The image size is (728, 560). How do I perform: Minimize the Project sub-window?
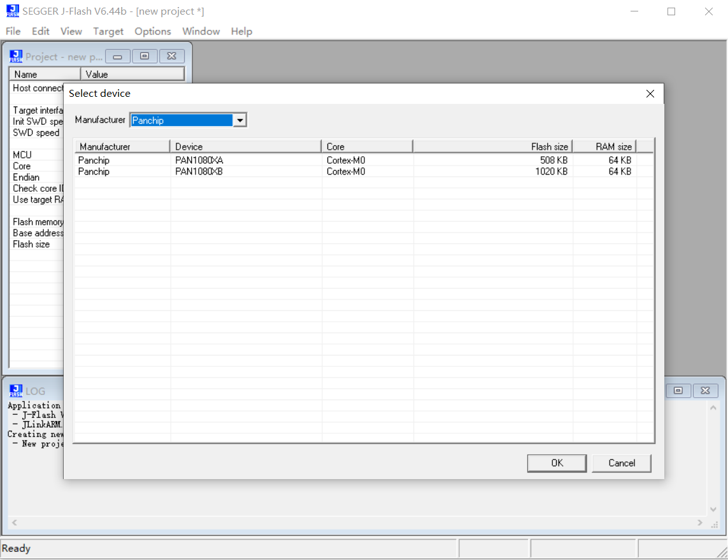[x=117, y=56]
